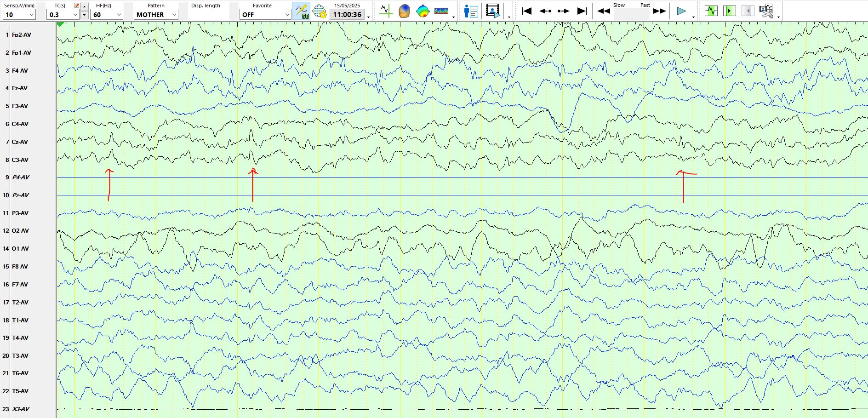Open the video playback icon
This screenshot has width=868, height=418.
[x=493, y=11]
